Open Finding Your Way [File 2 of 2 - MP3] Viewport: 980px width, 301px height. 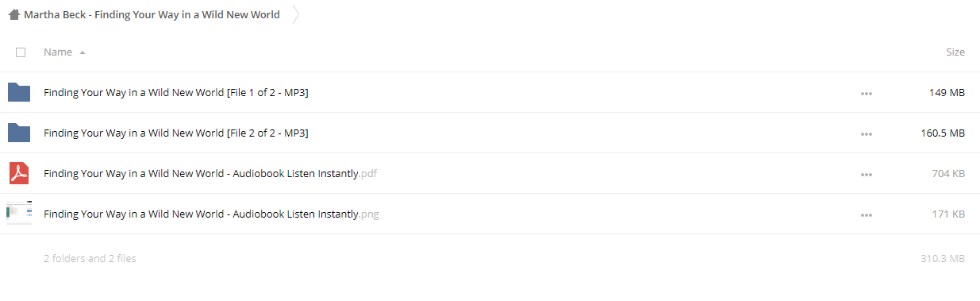pos(176,133)
